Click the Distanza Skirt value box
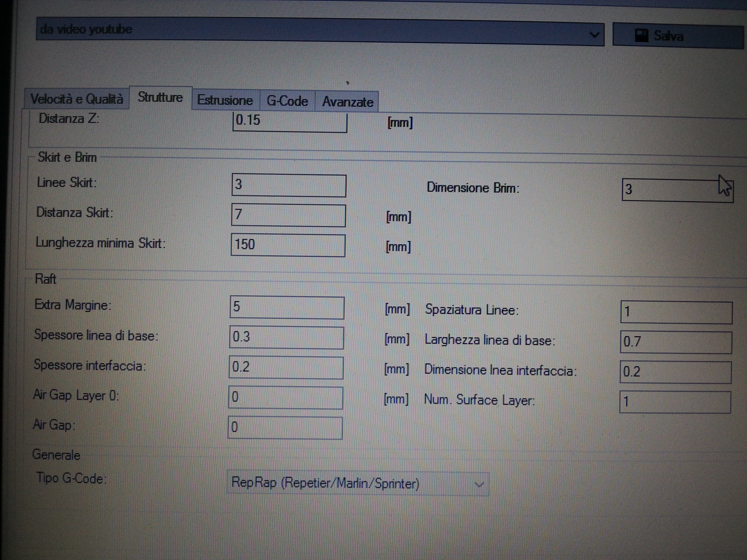 (x=288, y=215)
